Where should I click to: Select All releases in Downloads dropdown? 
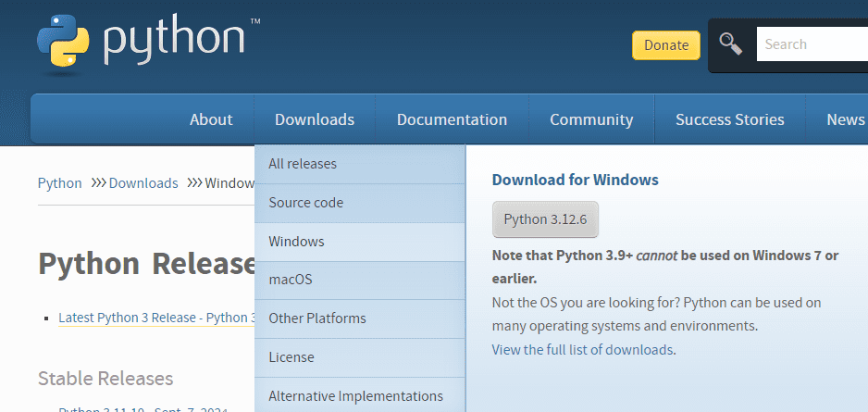360,164
